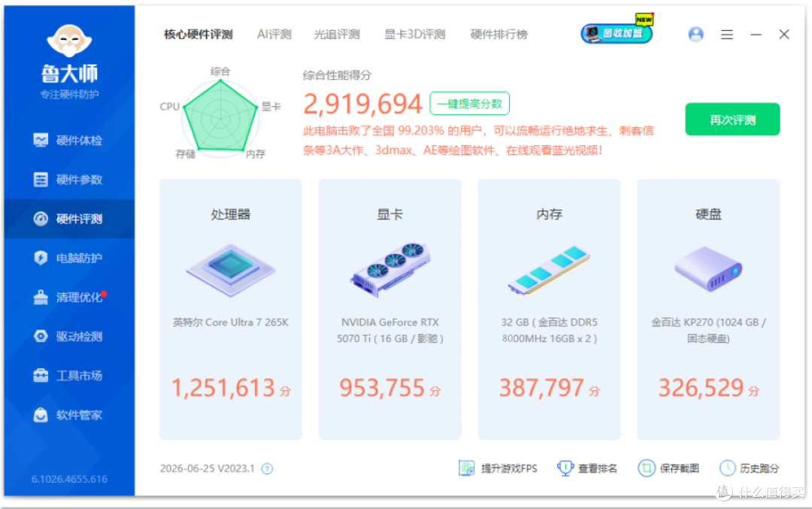Click the 鲁大师 logo mascot icon
Screen dimensions: 812x509
tap(69, 41)
